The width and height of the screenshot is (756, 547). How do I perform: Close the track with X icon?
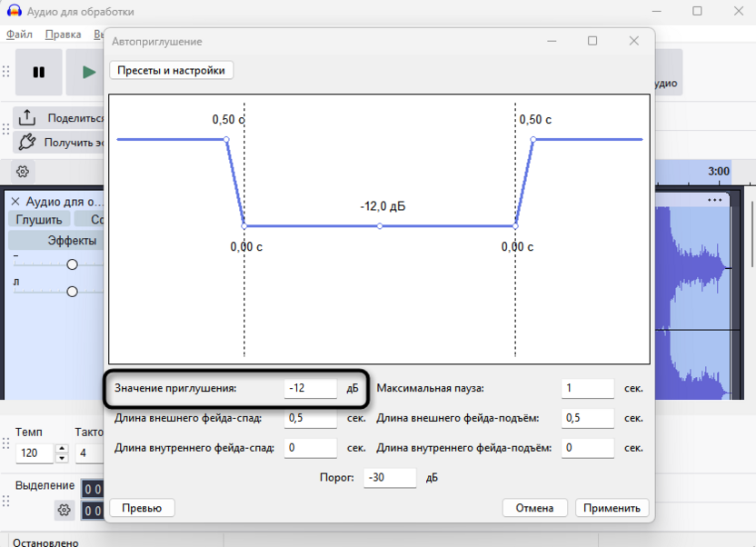click(15, 202)
